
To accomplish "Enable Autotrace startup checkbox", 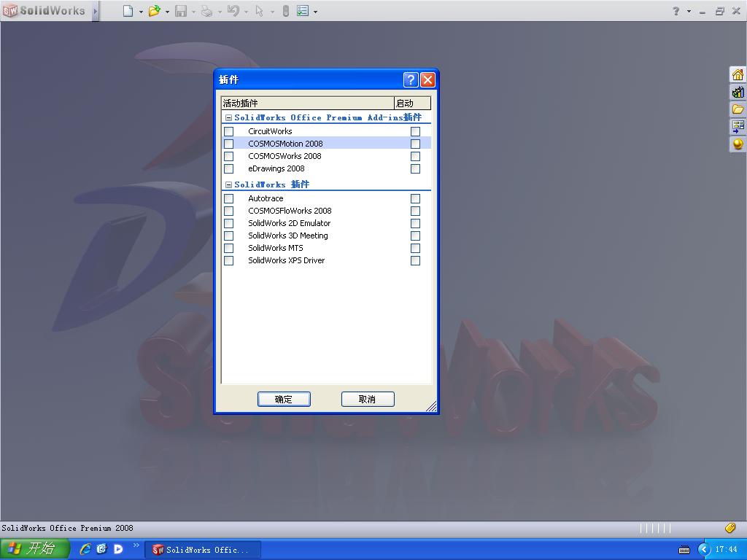I will [x=415, y=198].
